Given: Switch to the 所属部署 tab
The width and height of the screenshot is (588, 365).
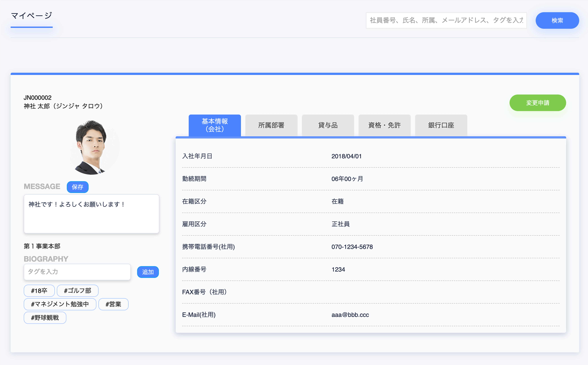Looking at the screenshot, I should coord(271,125).
